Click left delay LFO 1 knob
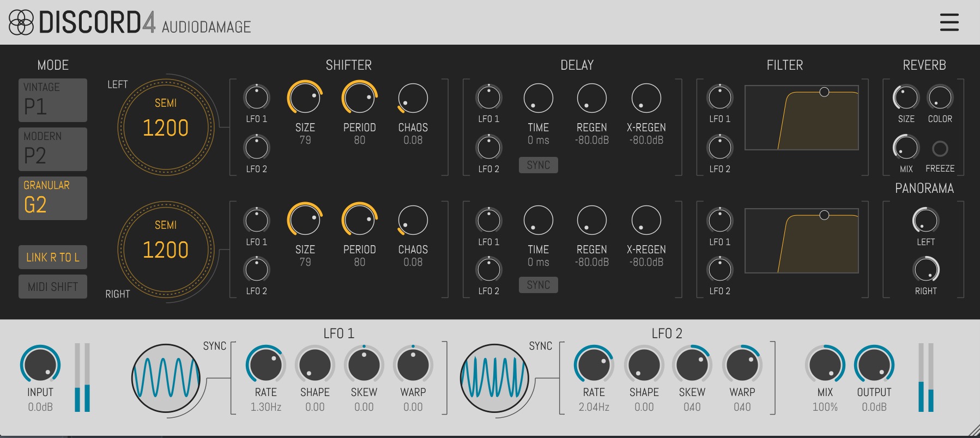The height and width of the screenshot is (438, 980). tap(489, 98)
